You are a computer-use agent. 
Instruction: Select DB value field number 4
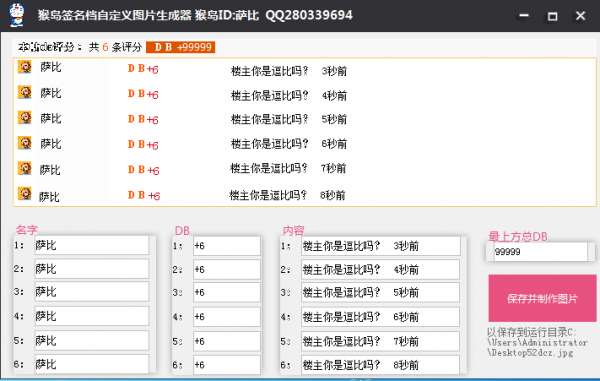tap(227, 317)
